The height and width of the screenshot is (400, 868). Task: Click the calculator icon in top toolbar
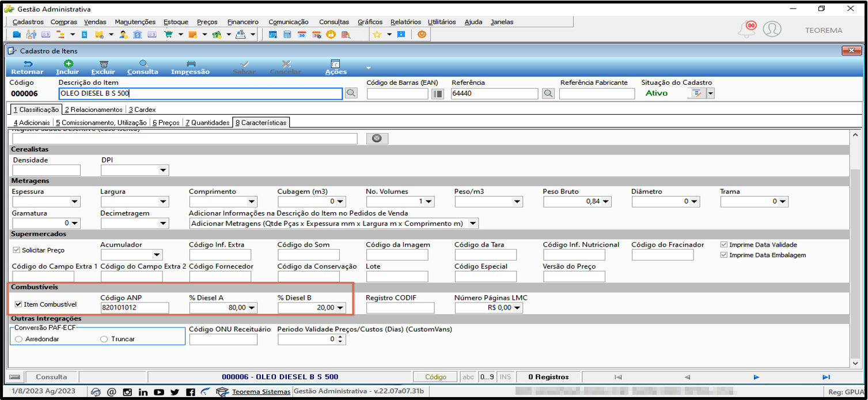click(287, 35)
